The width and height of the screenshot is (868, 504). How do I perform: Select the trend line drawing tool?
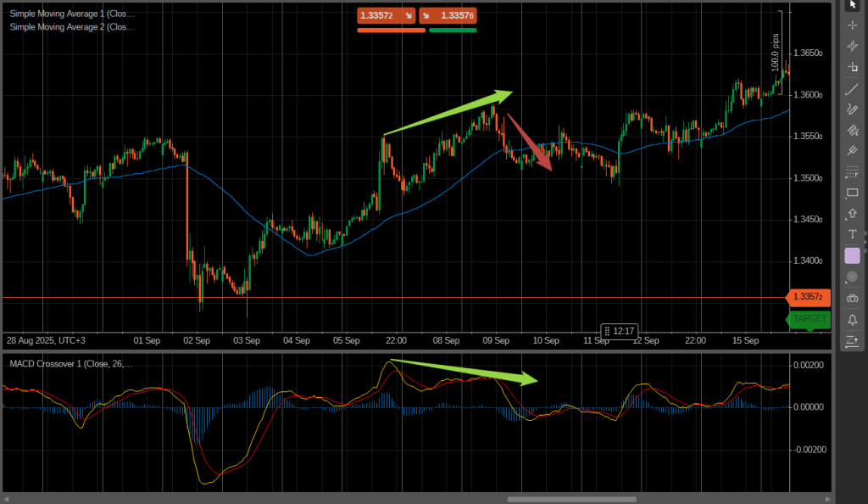pos(852,88)
